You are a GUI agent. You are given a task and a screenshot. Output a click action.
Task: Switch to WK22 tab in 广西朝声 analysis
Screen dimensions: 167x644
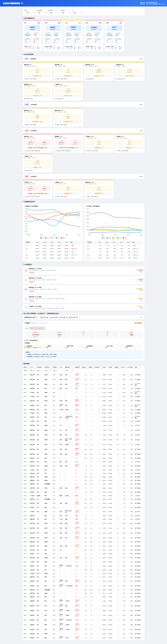(27, 328)
